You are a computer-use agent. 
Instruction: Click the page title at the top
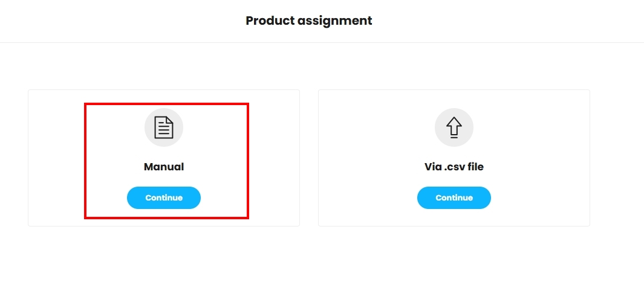(x=308, y=21)
